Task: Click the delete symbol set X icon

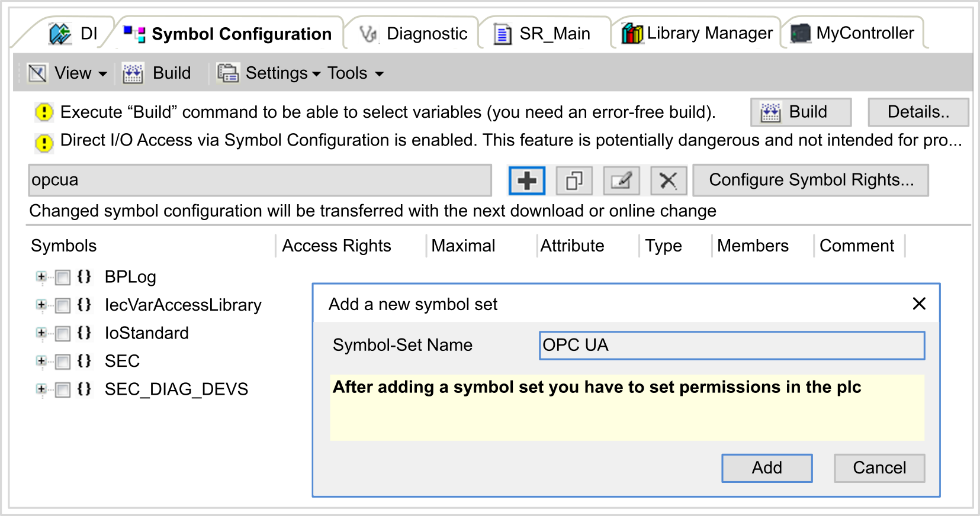Action: coord(669,180)
